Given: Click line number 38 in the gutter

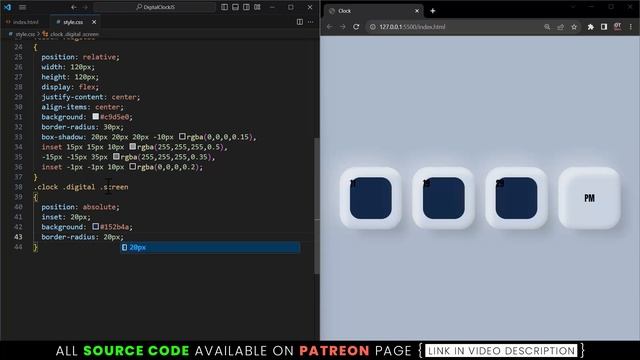Looking at the screenshot, I should (18, 187).
